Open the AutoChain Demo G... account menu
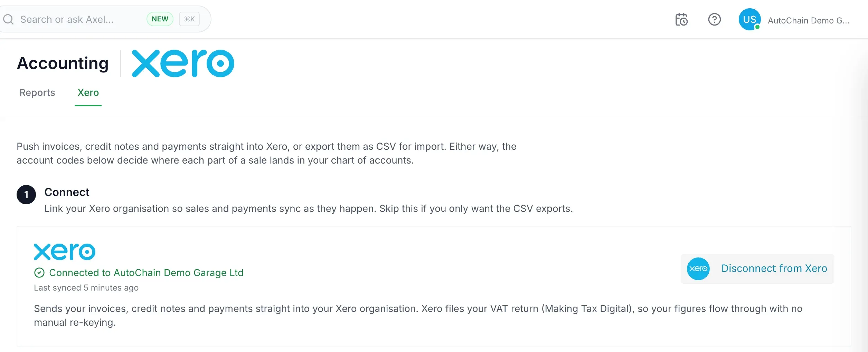The width and height of the screenshot is (868, 352). click(x=808, y=21)
